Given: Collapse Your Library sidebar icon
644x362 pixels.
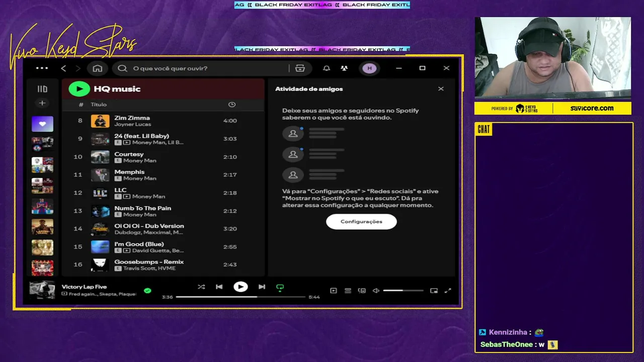Looking at the screenshot, I should (42, 89).
